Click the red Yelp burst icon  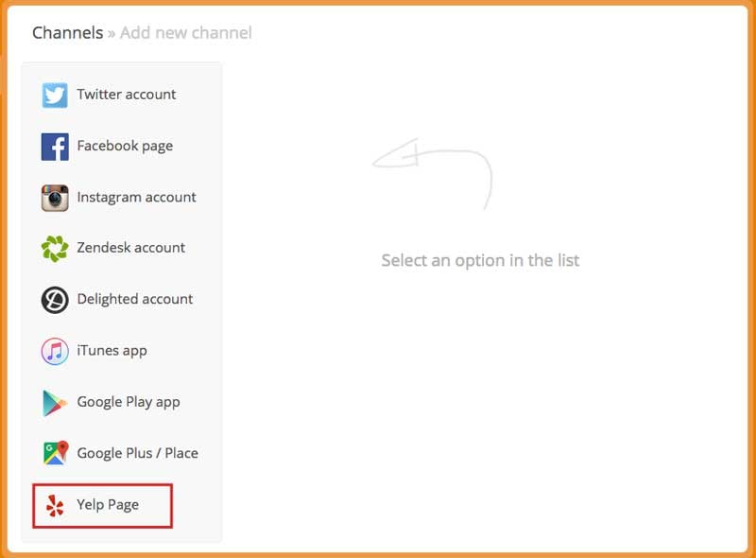[x=55, y=505]
